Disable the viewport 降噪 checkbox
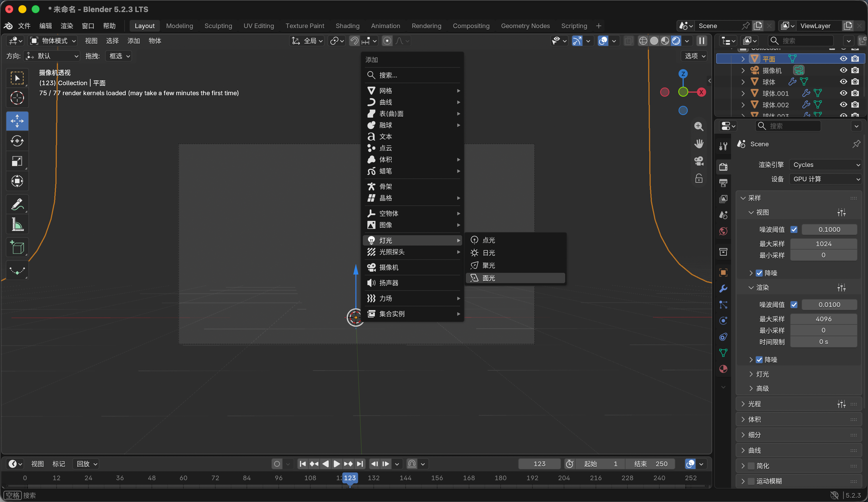868x502 pixels. click(x=759, y=273)
